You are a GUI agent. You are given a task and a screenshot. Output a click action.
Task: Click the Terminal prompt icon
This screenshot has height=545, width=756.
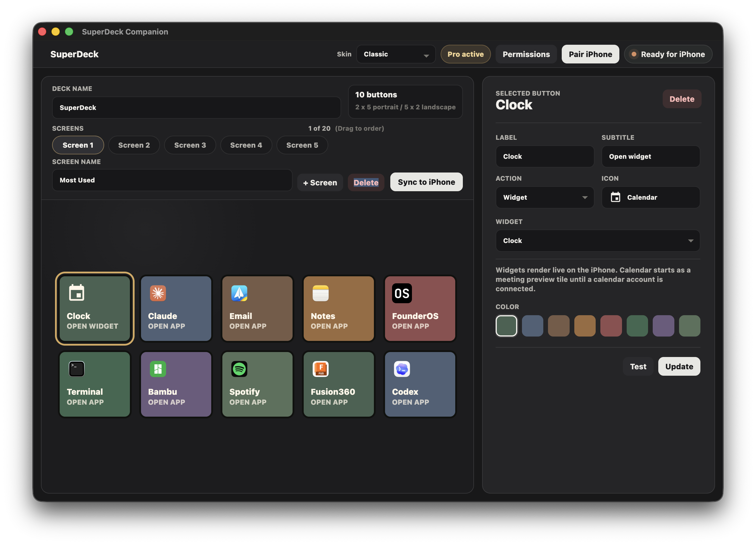[x=77, y=369]
